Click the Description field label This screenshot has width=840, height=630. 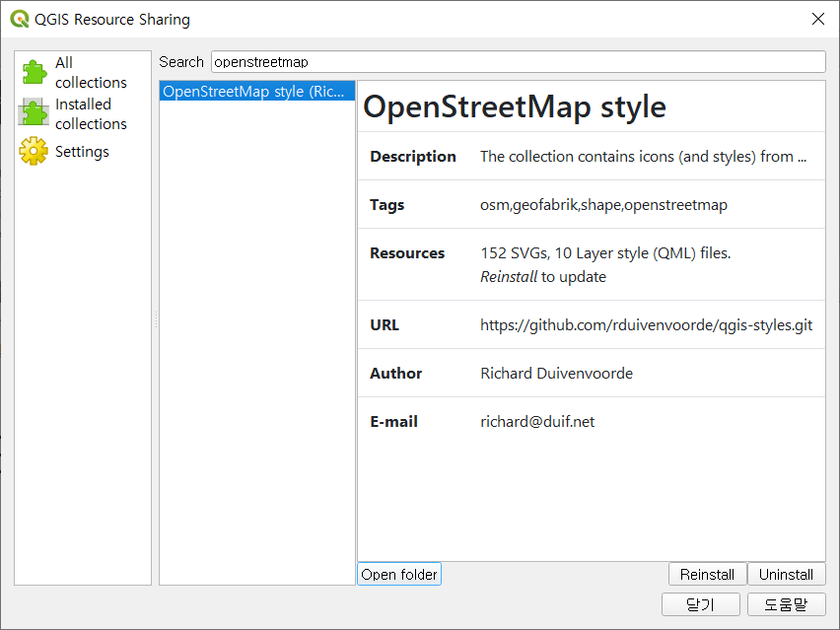[413, 157]
